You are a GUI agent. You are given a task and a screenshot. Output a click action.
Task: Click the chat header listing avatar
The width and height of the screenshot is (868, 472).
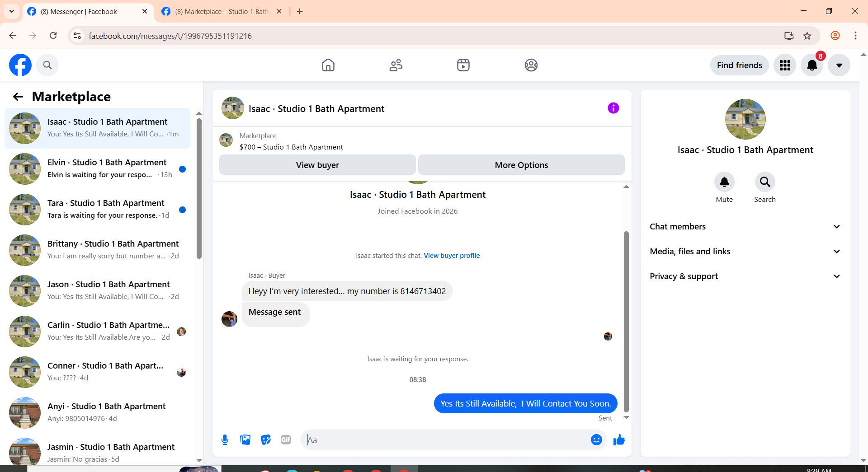233,108
